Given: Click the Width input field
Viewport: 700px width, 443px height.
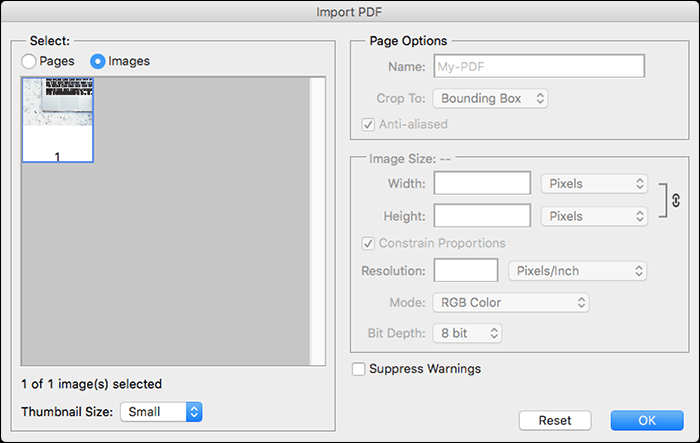Looking at the screenshot, I should click(482, 184).
